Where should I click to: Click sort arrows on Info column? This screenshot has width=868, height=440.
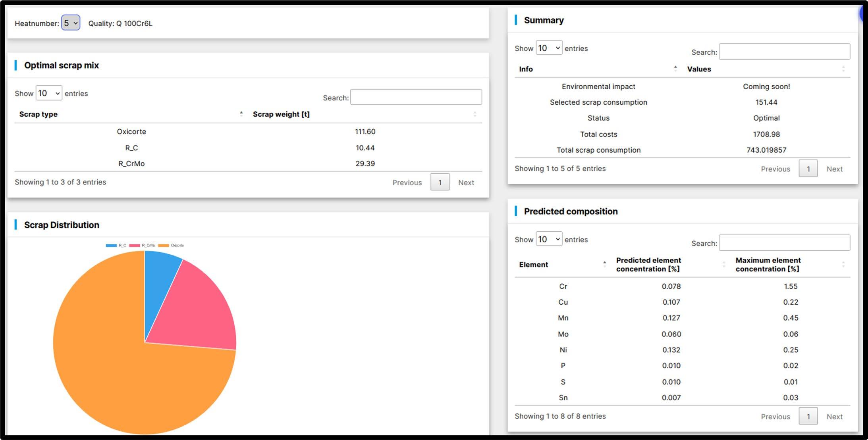tap(675, 69)
